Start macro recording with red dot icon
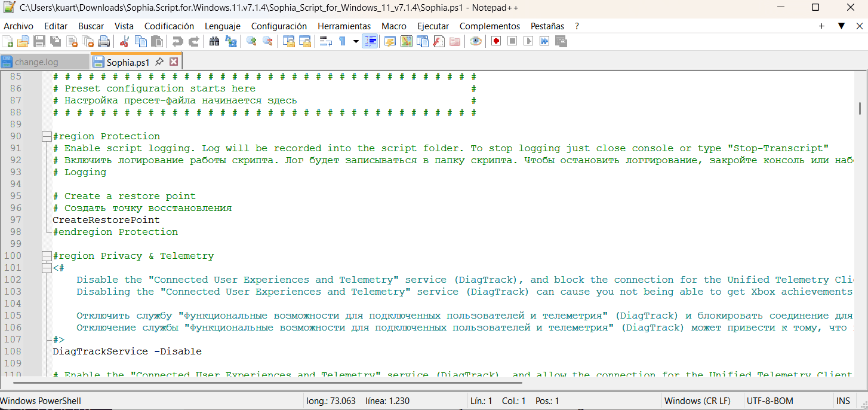 (x=495, y=41)
